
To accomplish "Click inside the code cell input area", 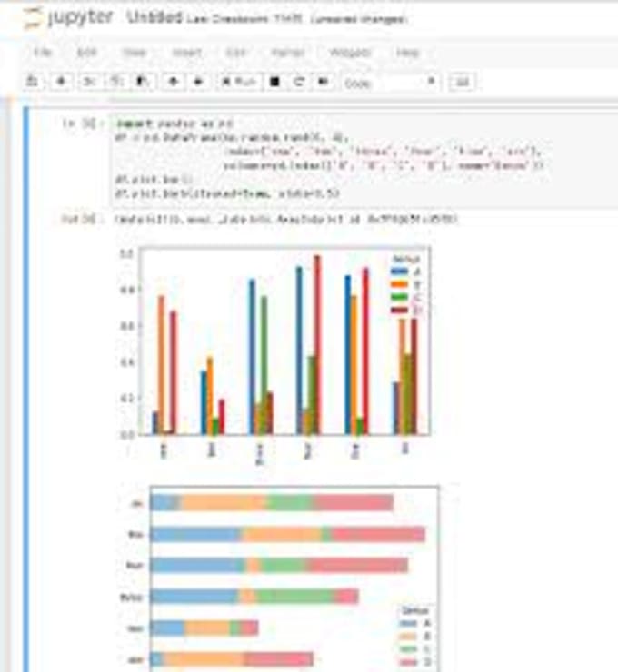I will click(364, 161).
